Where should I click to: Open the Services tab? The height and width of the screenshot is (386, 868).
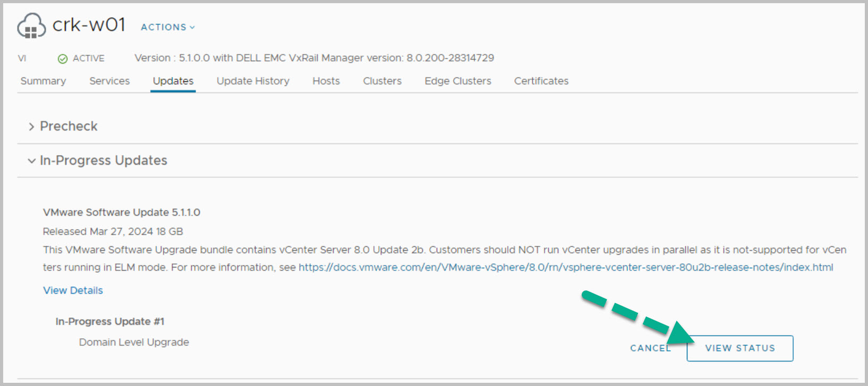click(109, 81)
